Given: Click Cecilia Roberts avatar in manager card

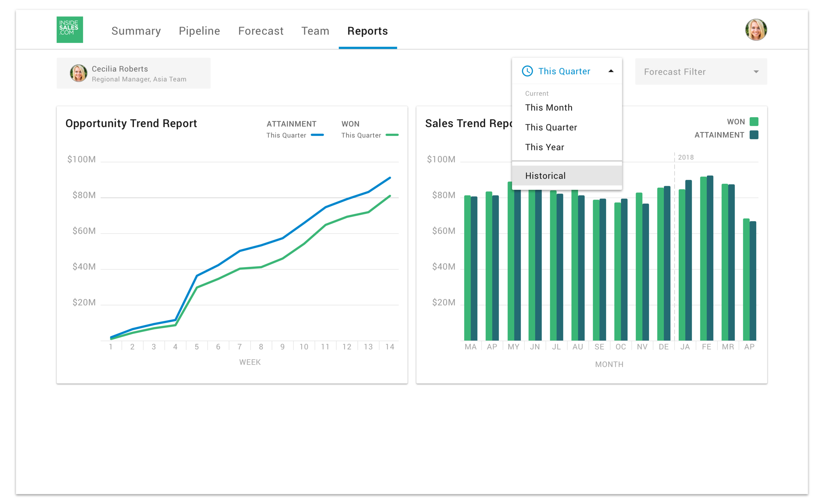Looking at the screenshot, I should 78,73.
